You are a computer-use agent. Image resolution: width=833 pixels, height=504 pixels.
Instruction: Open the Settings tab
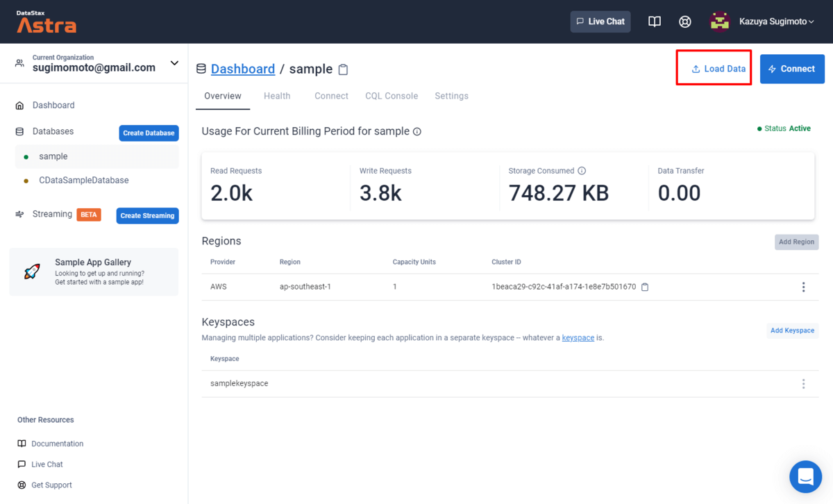pos(451,96)
